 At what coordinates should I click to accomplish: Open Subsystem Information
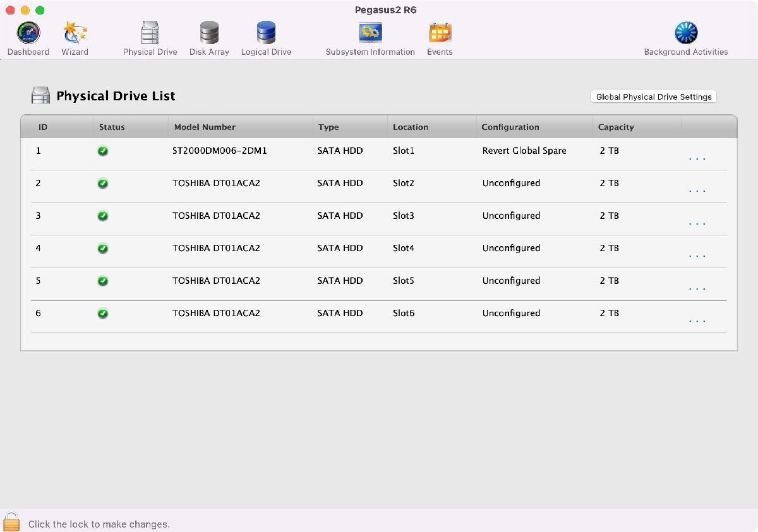(370, 33)
